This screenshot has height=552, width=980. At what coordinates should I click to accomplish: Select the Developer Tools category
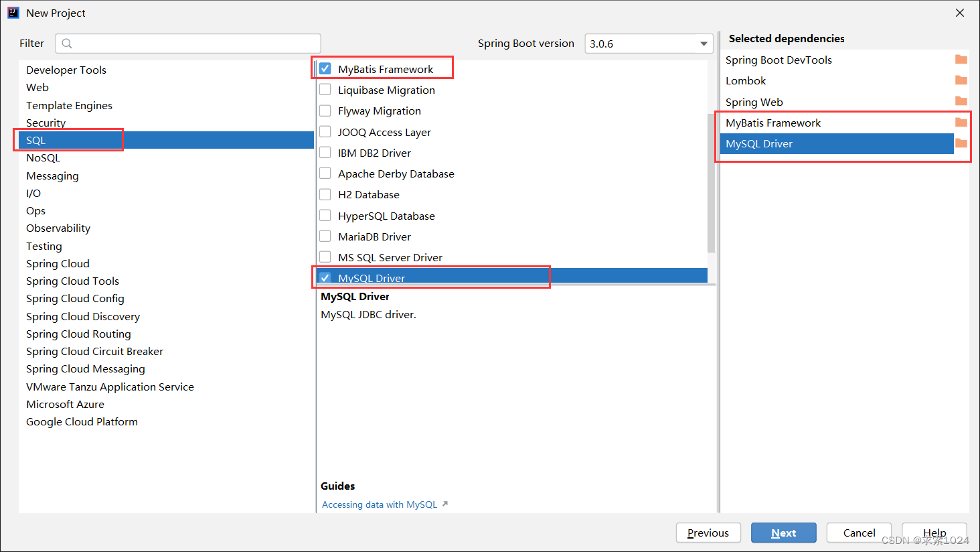(x=166, y=70)
